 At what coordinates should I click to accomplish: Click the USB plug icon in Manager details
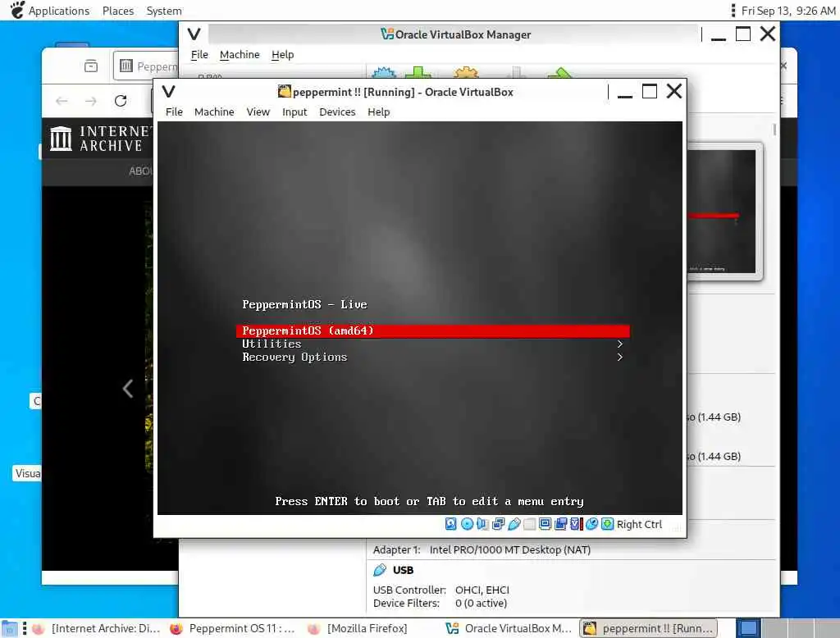point(380,570)
